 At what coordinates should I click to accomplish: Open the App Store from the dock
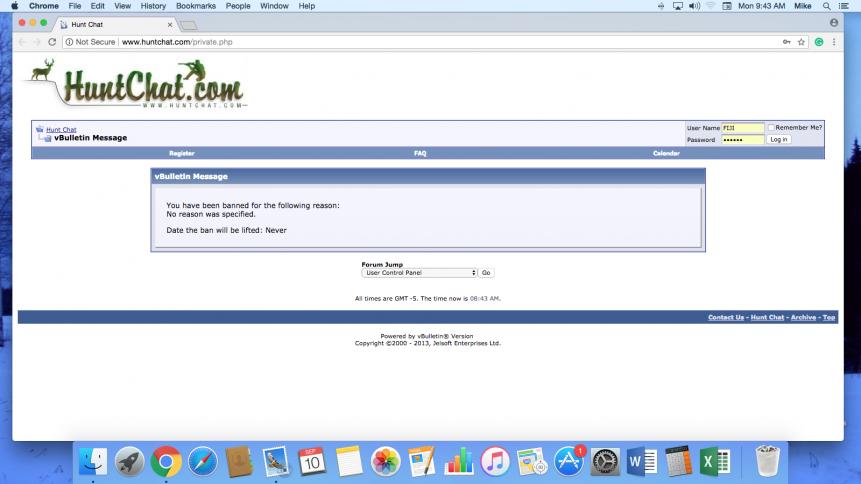tap(568, 461)
